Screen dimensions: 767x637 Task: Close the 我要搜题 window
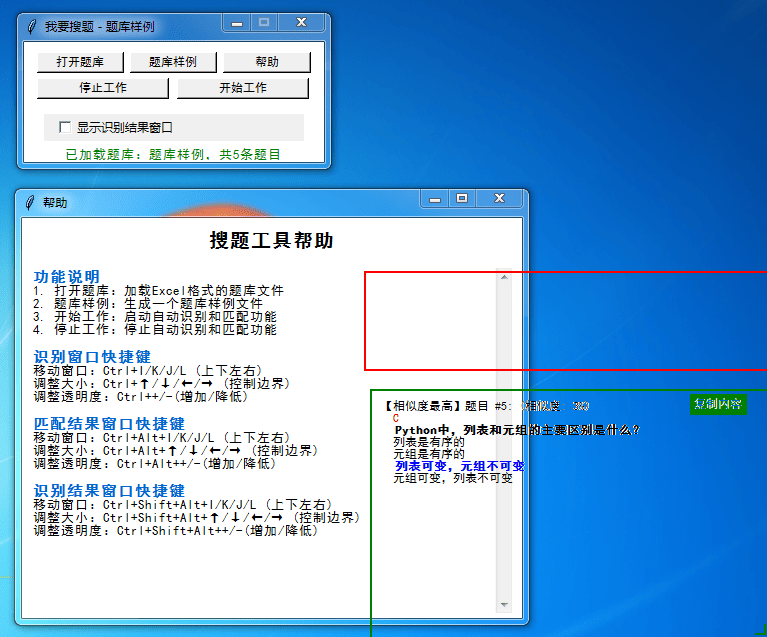(301, 23)
